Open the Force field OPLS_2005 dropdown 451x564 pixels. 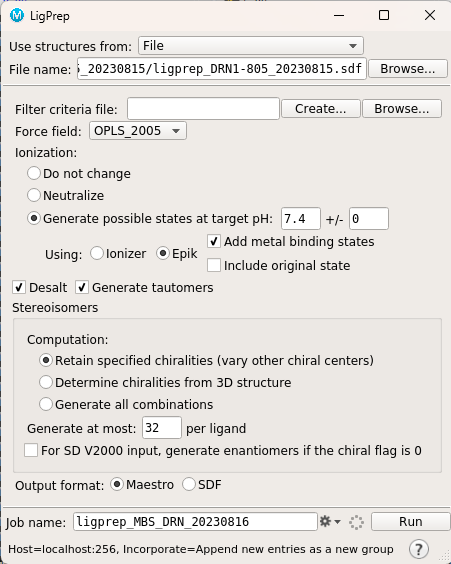point(138,131)
